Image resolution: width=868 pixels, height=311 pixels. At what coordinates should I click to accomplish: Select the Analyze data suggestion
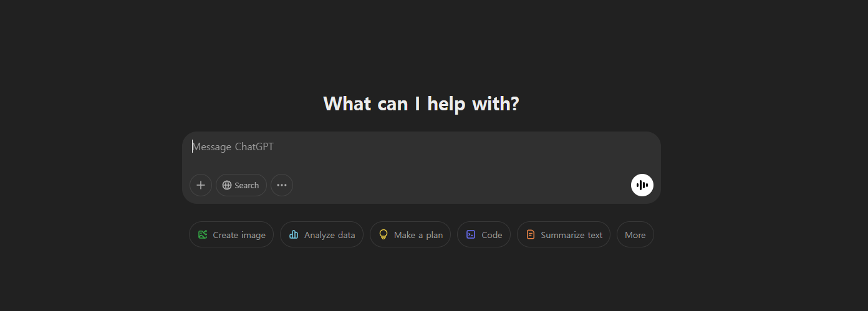pyautogui.click(x=322, y=235)
